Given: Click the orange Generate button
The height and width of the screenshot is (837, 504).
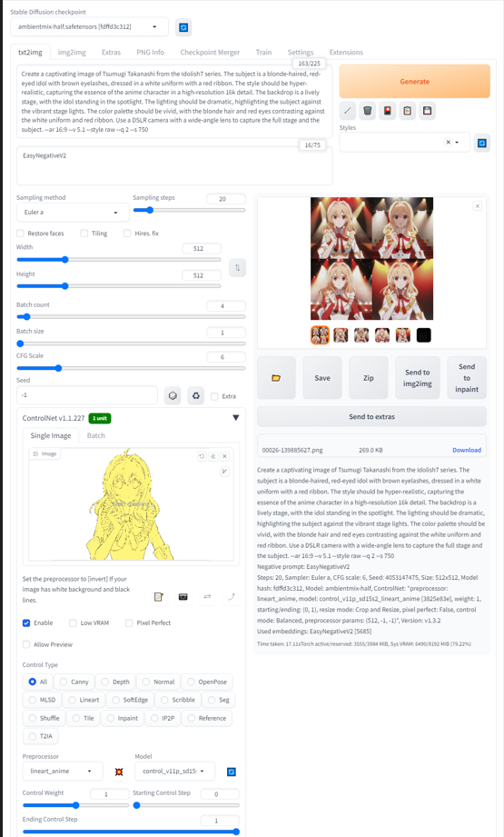Looking at the screenshot, I should pos(414,81).
